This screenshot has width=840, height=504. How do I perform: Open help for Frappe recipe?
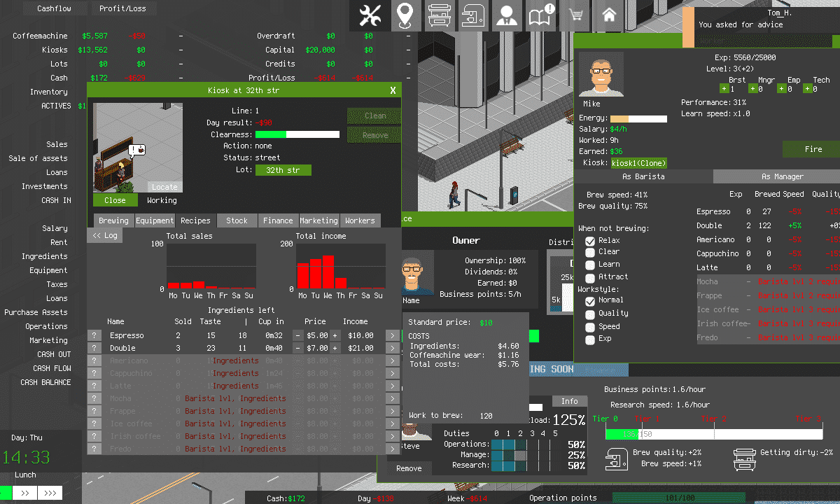click(x=94, y=412)
